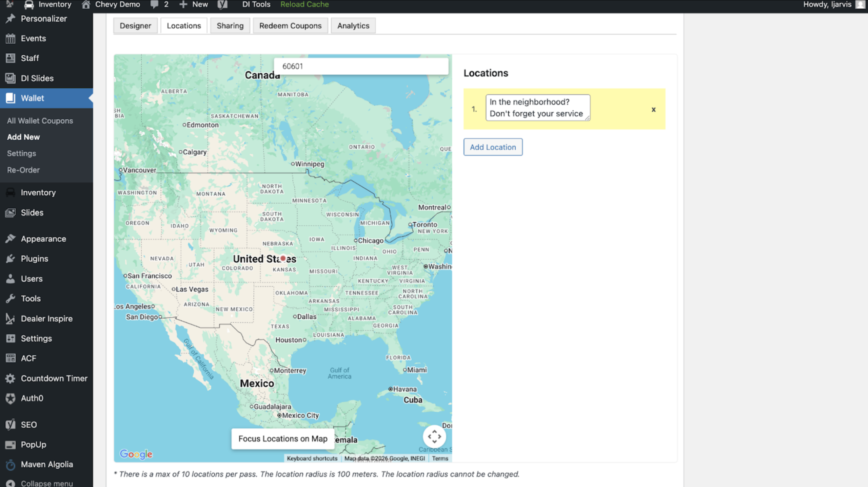Click the Collapse menu arrow icon
Viewport: 868px width, 487px height.
(x=11, y=483)
